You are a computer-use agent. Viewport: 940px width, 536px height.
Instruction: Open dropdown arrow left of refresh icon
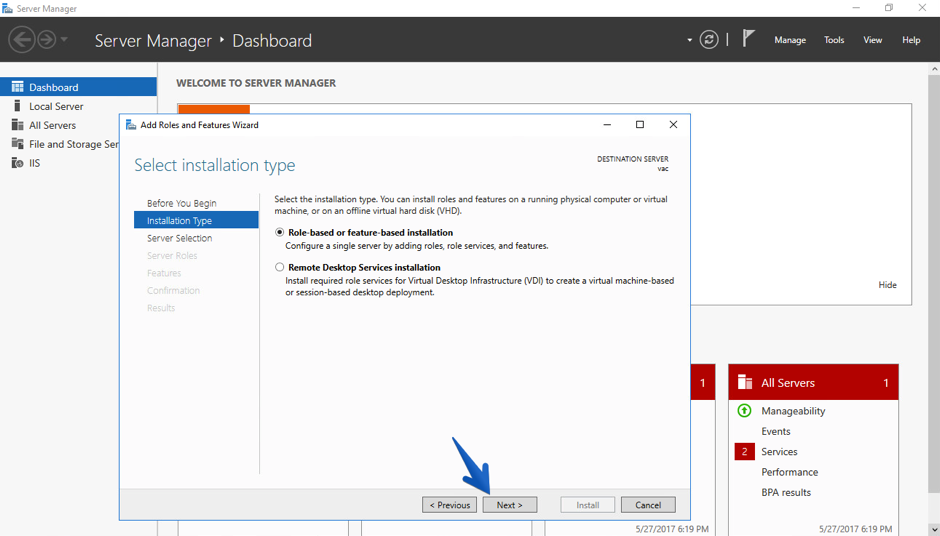pos(689,40)
